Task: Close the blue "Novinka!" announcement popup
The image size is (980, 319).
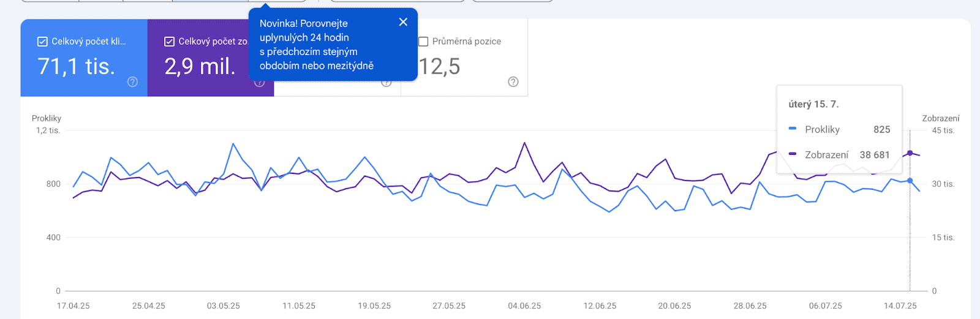Action: [403, 22]
